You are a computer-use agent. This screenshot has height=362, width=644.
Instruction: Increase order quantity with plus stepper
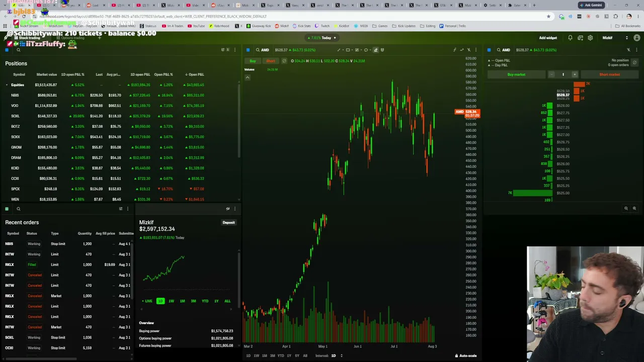575,74
